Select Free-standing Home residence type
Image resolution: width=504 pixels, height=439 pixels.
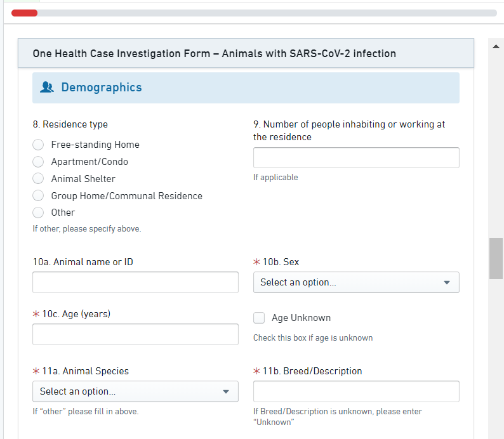38,145
